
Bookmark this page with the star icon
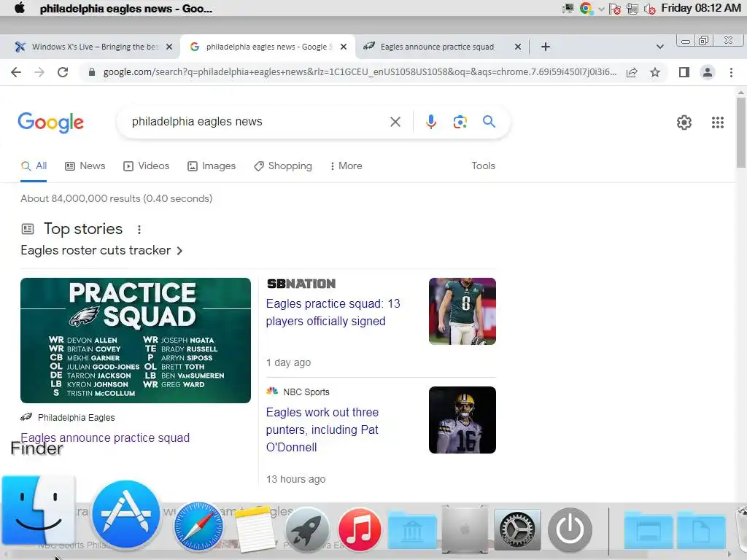pos(655,72)
